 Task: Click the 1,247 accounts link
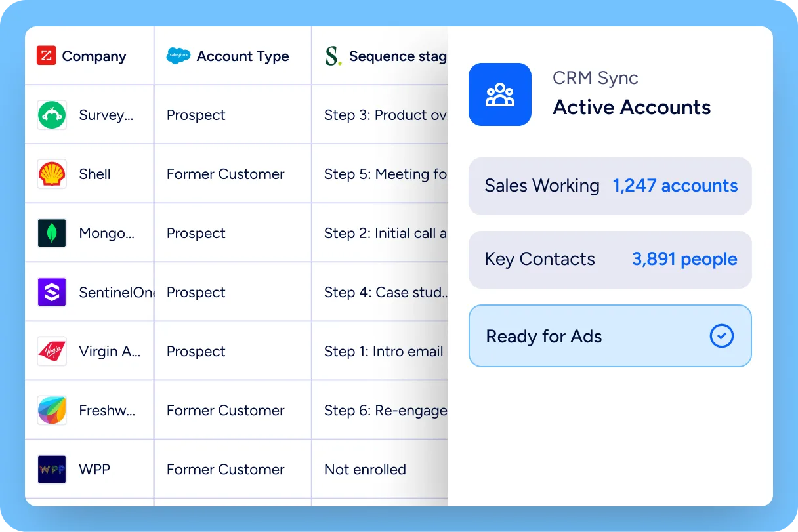pos(675,186)
